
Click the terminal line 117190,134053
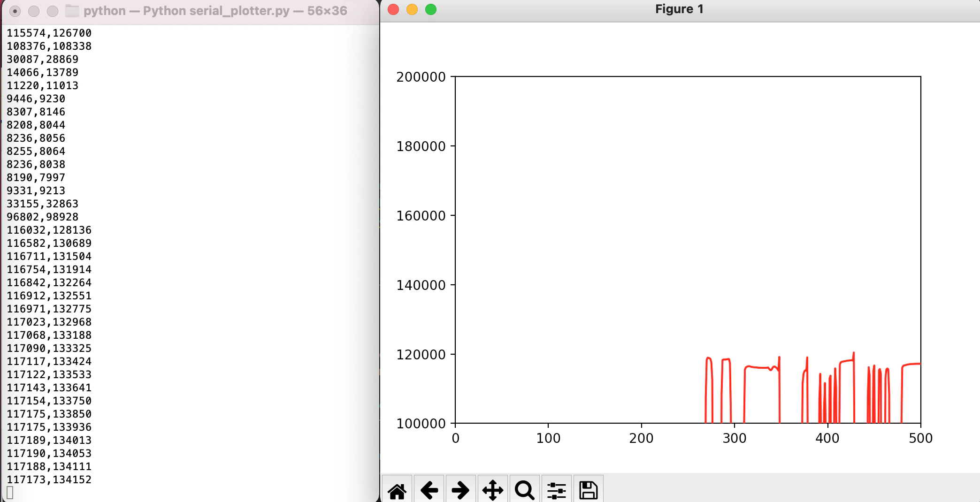49,453
